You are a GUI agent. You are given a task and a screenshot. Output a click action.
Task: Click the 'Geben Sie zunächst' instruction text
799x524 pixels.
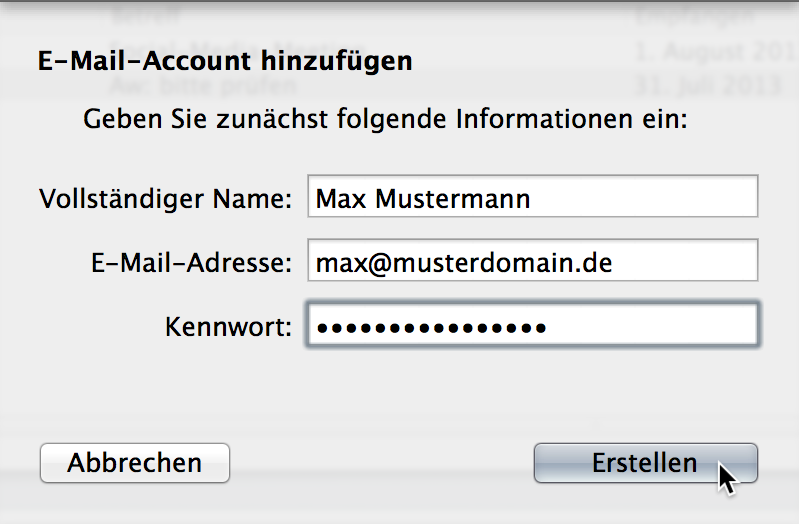point(385,119)
